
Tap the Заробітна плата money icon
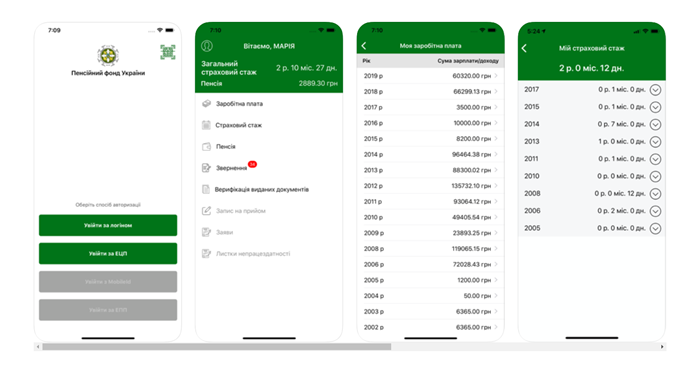206,104
